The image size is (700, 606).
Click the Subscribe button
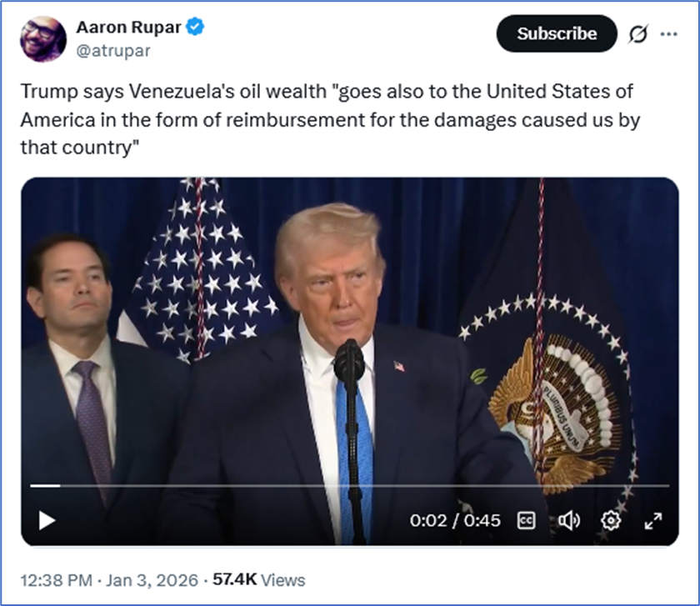557,33
